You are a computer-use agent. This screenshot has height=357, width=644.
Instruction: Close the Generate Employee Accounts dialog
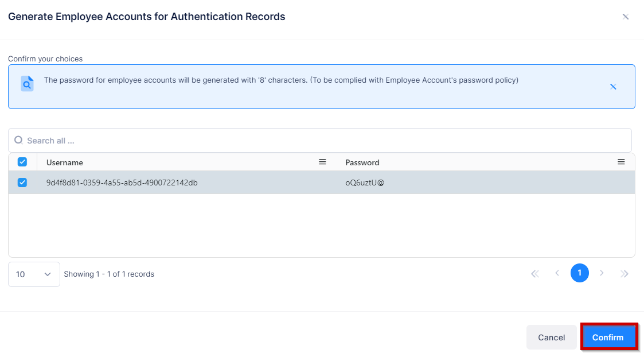626,17
